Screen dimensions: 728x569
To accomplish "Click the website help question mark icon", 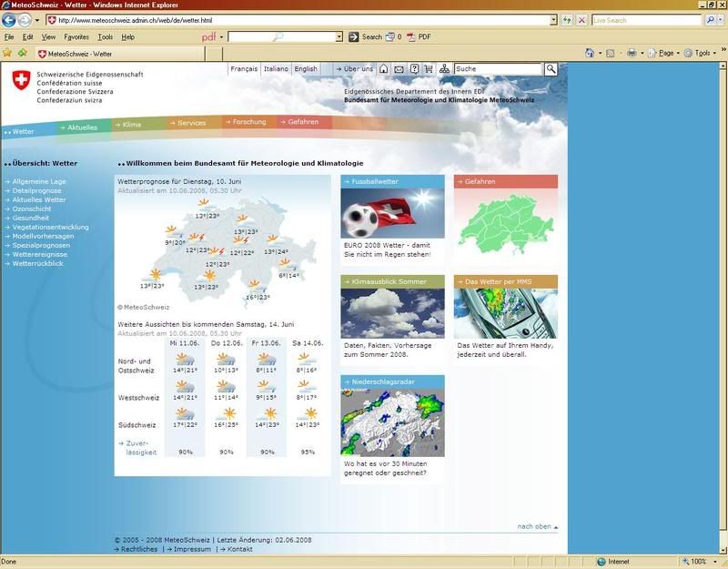I will click(x=414, y=69).
